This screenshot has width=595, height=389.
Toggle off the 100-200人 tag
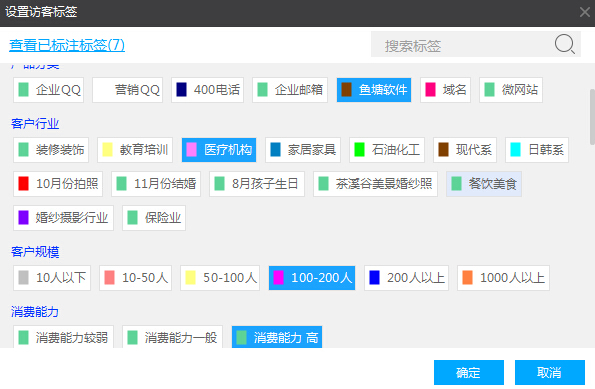[x=312, y=278]
